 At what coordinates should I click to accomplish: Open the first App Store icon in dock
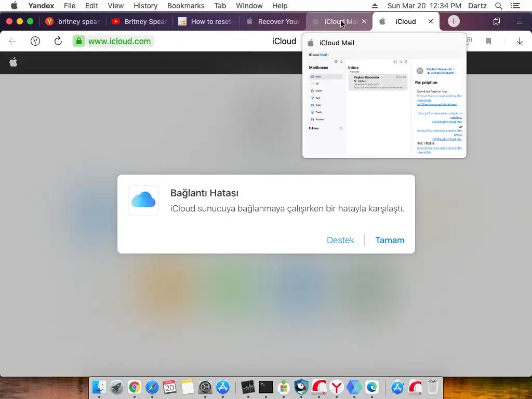(x=222, y=387)
